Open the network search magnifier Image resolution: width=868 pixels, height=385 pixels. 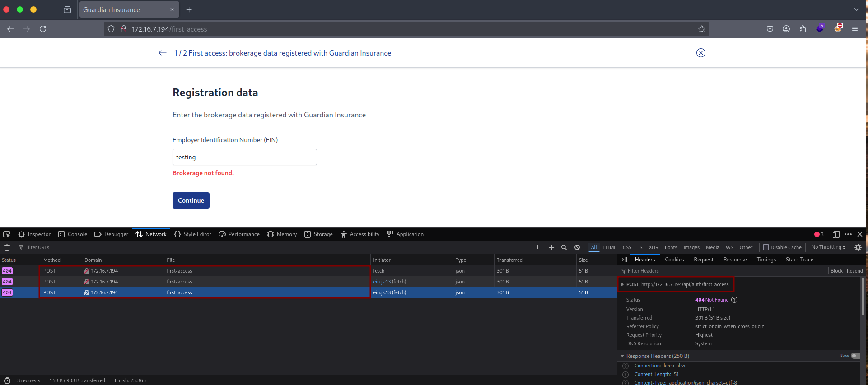(564, 247)
